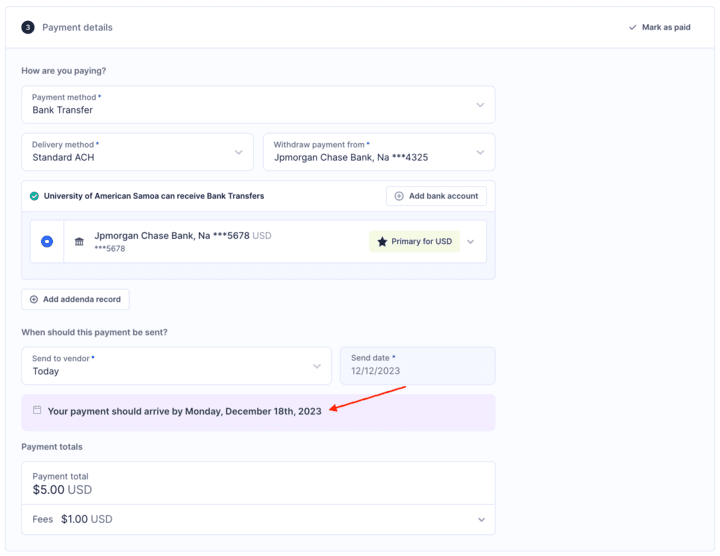Expand the Jpmorgan bank account details chevron
Viewport: 720px width, 556px height.
coord(470,242)
